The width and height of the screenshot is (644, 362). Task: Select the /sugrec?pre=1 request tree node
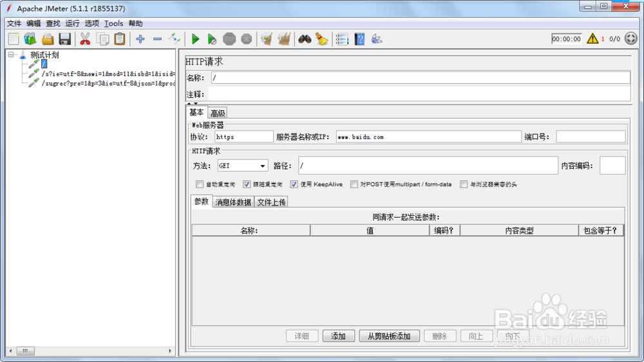pos(108,83)
